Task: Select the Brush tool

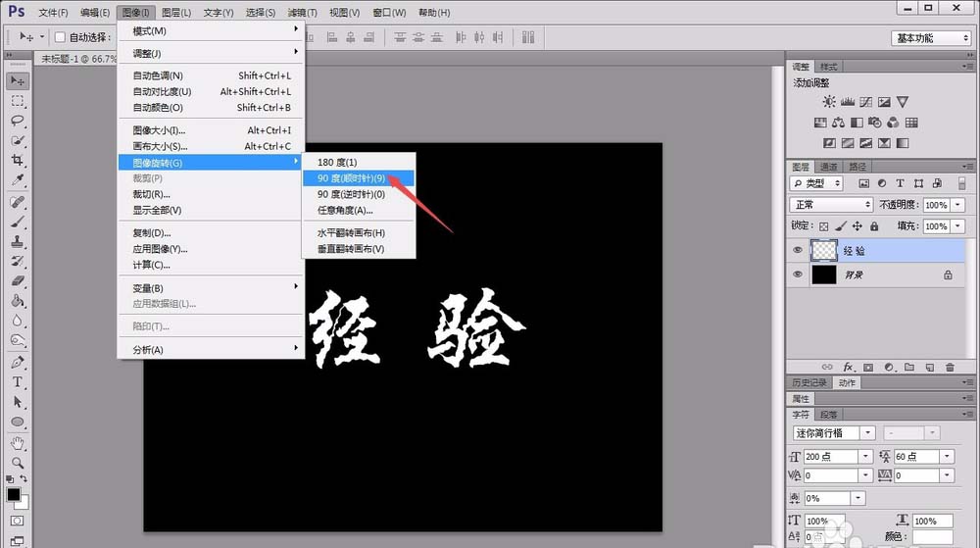Action: pyautogui.click(x=18, y=222)
